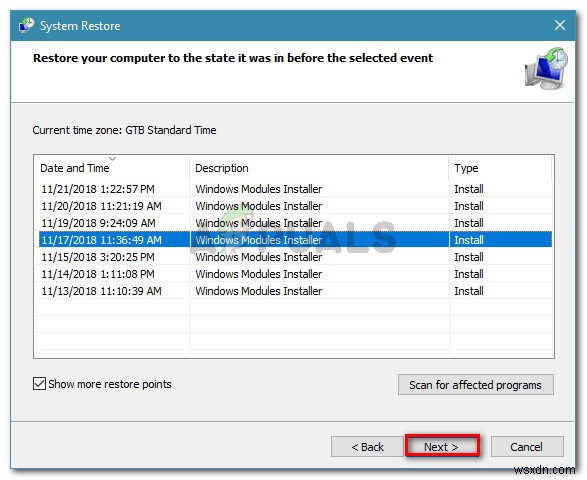The height and width of the screenshot is (480, 587).
Task: Uncheck Show more restore points checkbox
Action: 39,384
